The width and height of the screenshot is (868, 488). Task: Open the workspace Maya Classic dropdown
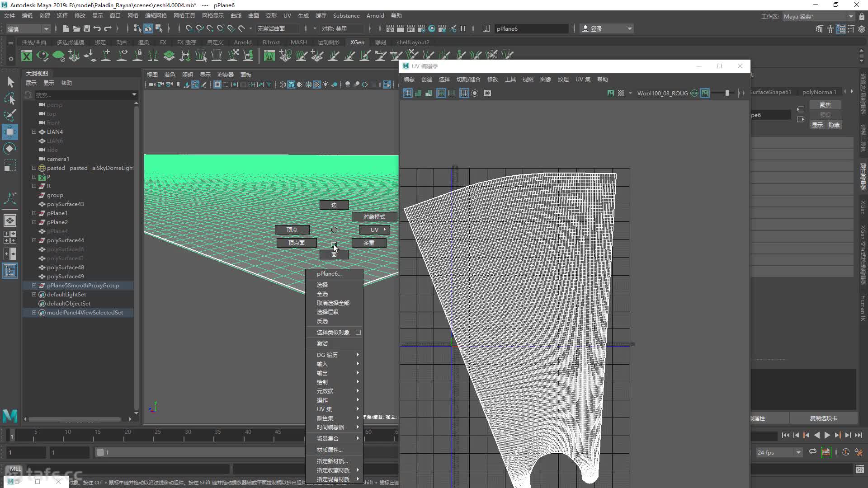coord(818,16)
